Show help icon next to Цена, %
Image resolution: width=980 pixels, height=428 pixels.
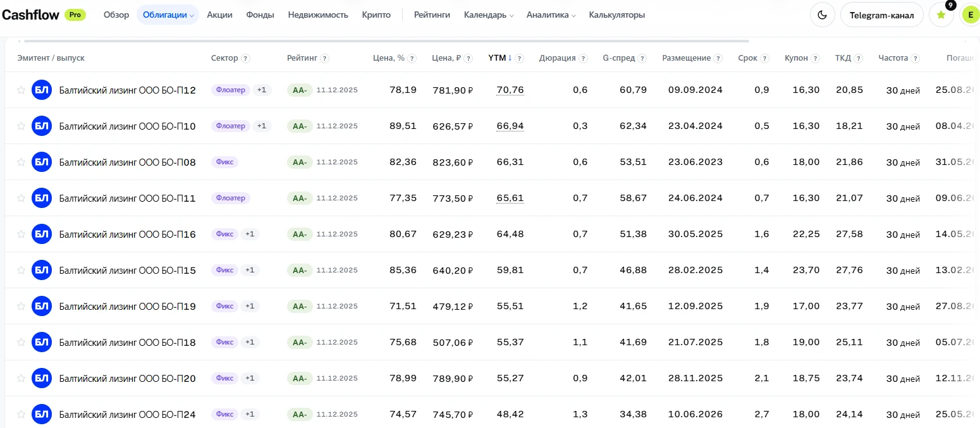coord(412,58)
